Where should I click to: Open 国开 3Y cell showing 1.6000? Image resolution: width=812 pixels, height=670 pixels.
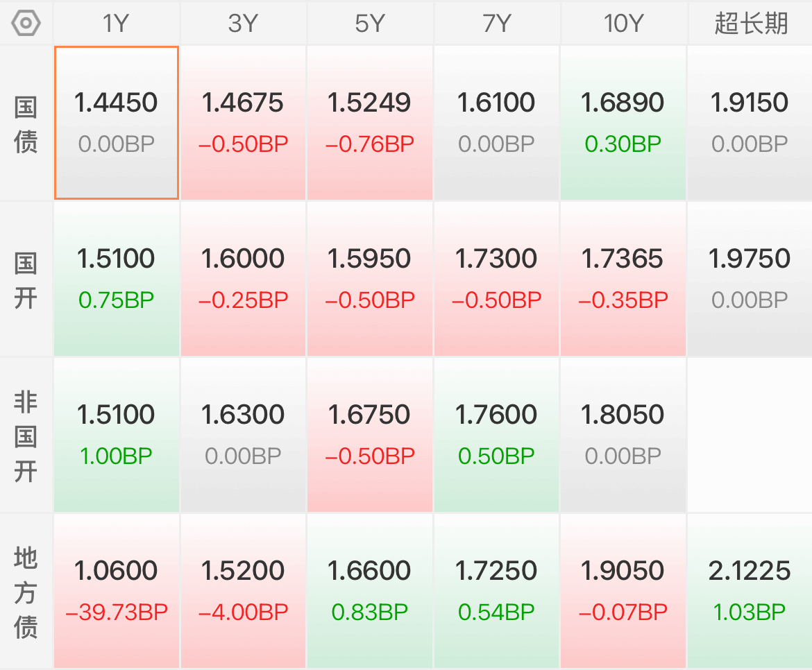[x=243, y=279]
